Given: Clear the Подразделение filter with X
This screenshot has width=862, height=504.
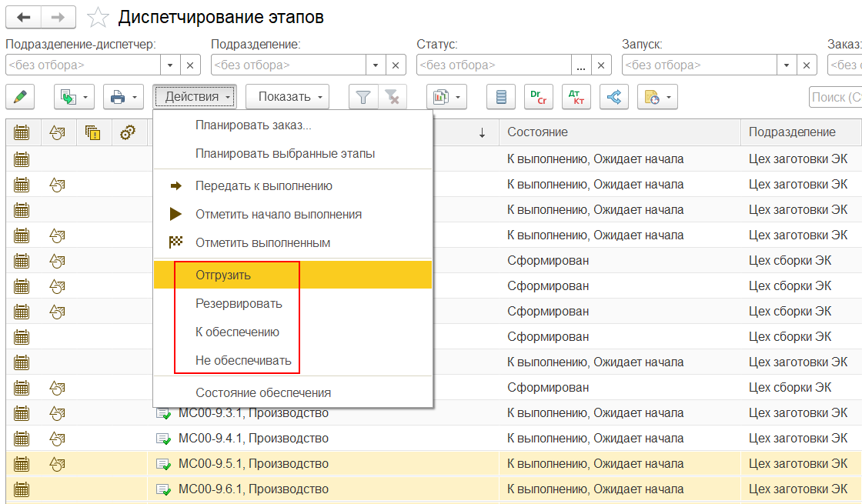Looking at the screenshot, I should point(396,65).
